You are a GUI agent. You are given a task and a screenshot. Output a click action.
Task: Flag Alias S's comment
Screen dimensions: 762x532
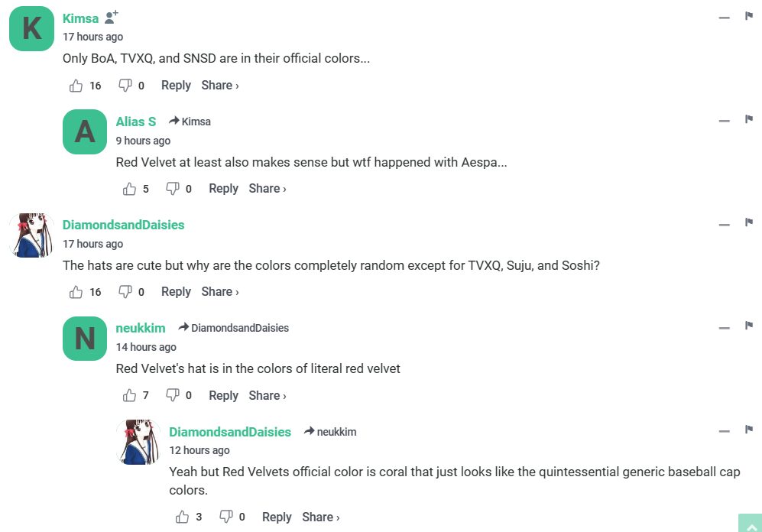pos(749,120)
